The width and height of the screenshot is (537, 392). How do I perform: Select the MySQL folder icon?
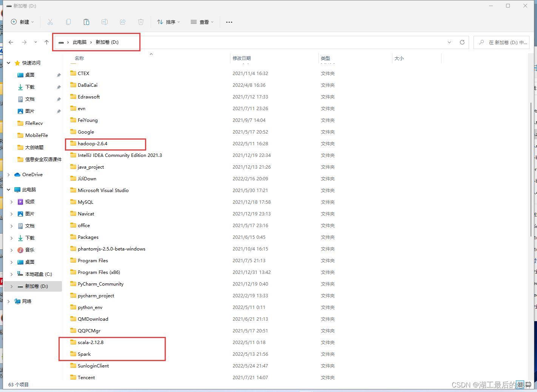73,202
